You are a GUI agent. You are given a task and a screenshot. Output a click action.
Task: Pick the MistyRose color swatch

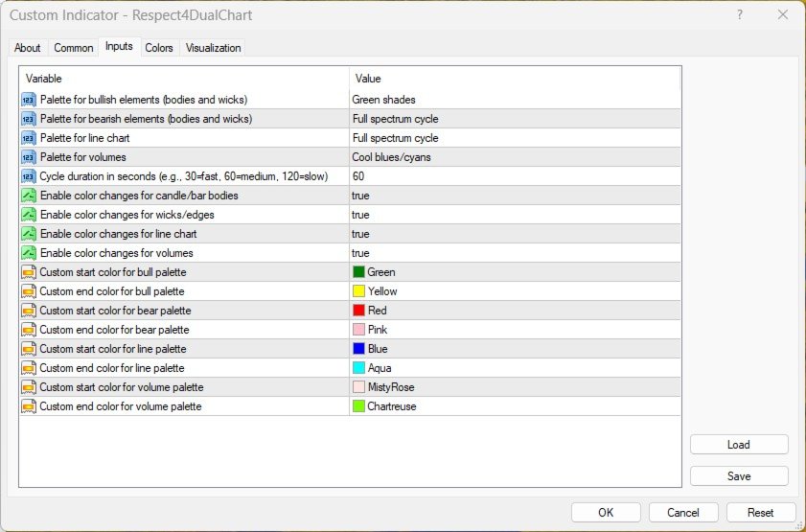click(x=358, y=387)
